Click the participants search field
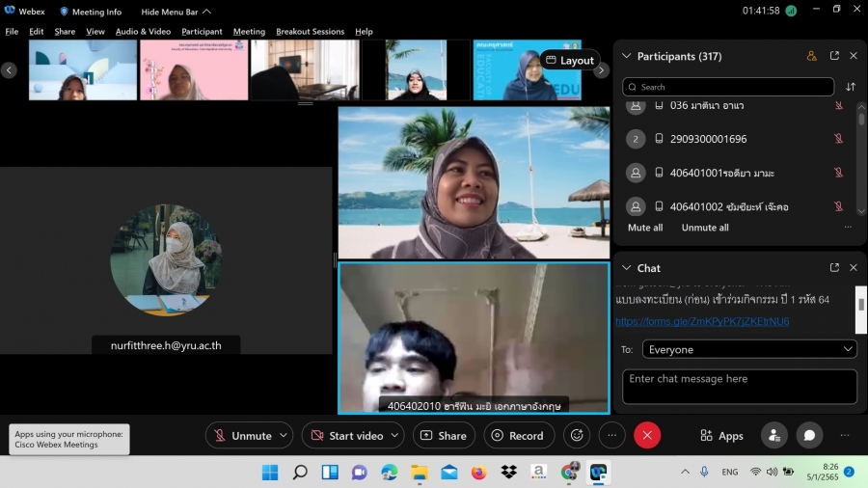 728,87
